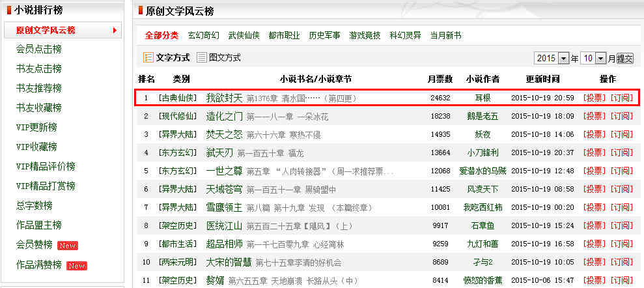Open VIP精品打赏榜 ranking
This screenshot has width=644, height=288.
click(x=46, y=186)
